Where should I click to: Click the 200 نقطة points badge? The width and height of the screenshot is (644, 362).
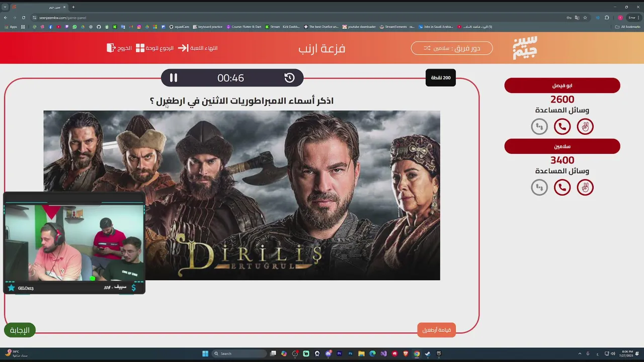click(441, 78)
